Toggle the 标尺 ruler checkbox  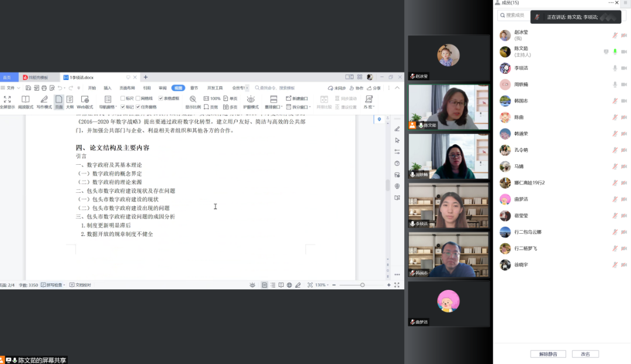click(123, 99)
